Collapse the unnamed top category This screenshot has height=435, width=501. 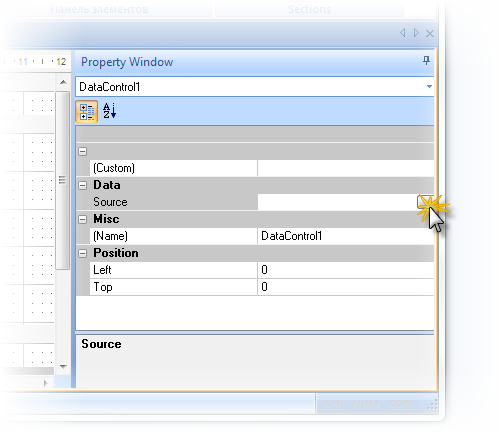83,151
